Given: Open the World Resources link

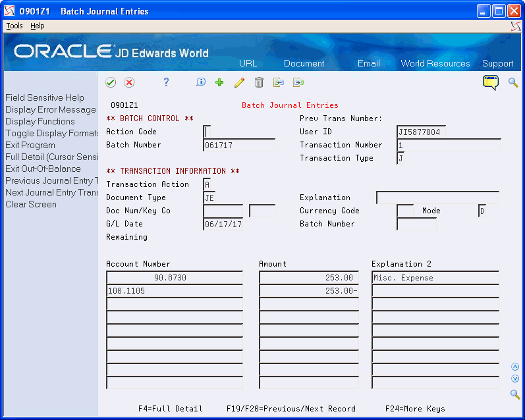Looking at the screenshot, I should [x=435, y=64].
